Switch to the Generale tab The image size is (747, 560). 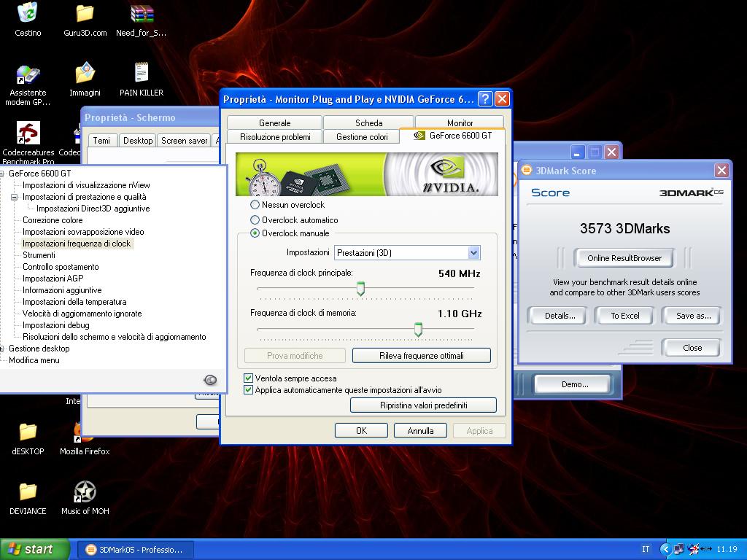point(274,122)
